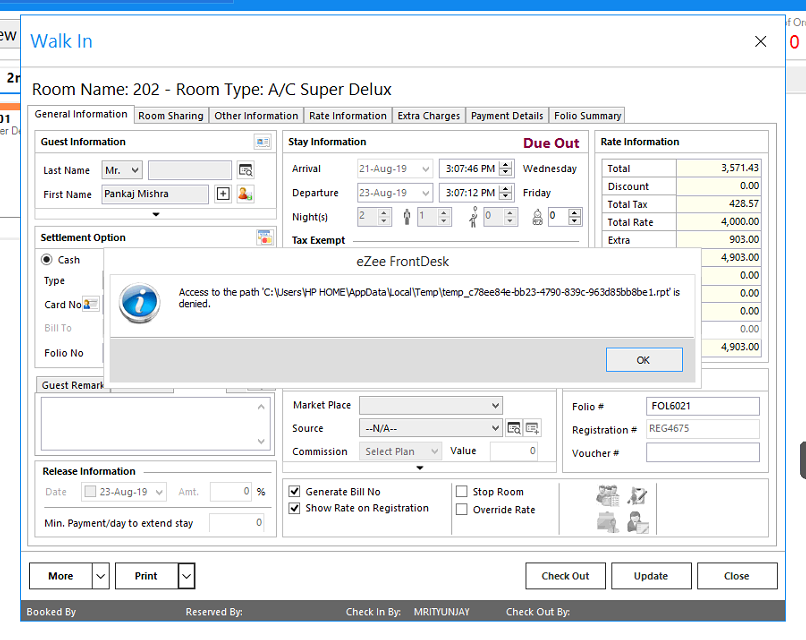
Task: Click the blue information icon in the dialog
Action: click(139, 303)
